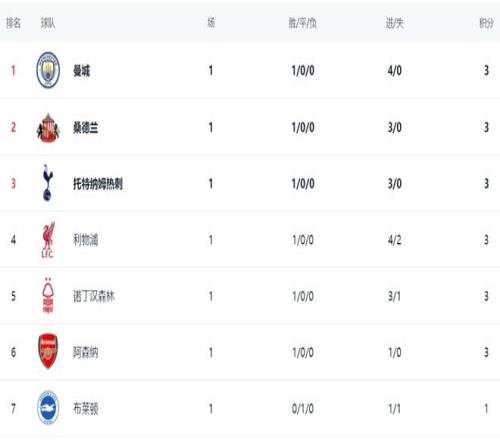Click the Liverpool LFC crest
The width and height of the screenshot is (500, 440).
[48, 240]
